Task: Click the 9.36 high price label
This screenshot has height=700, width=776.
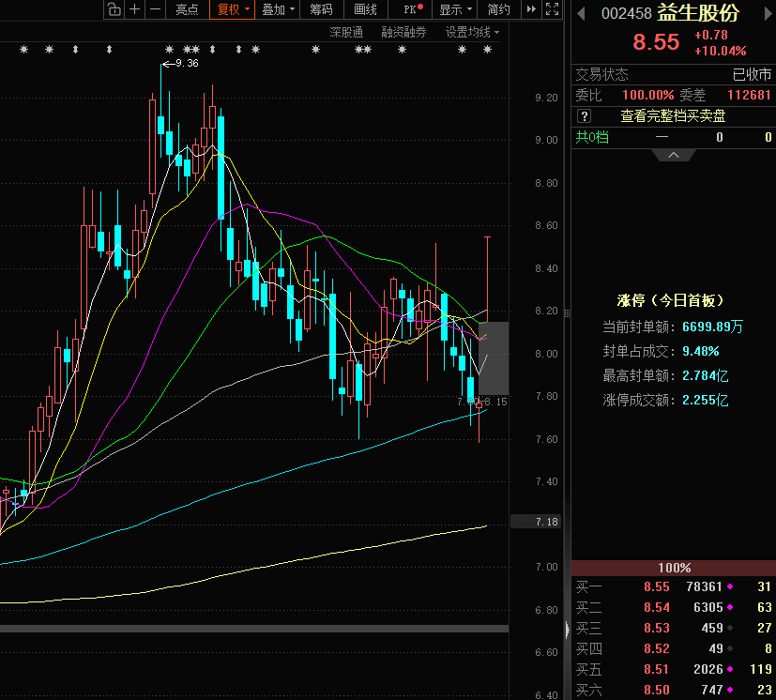Action: tap(187, 64)
